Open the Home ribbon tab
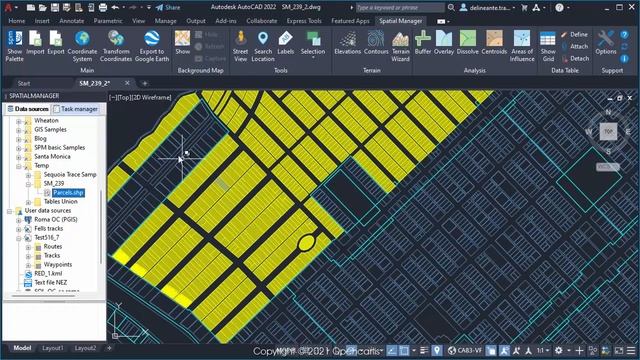Screen dimensions: 640x360 coord(17,21)
